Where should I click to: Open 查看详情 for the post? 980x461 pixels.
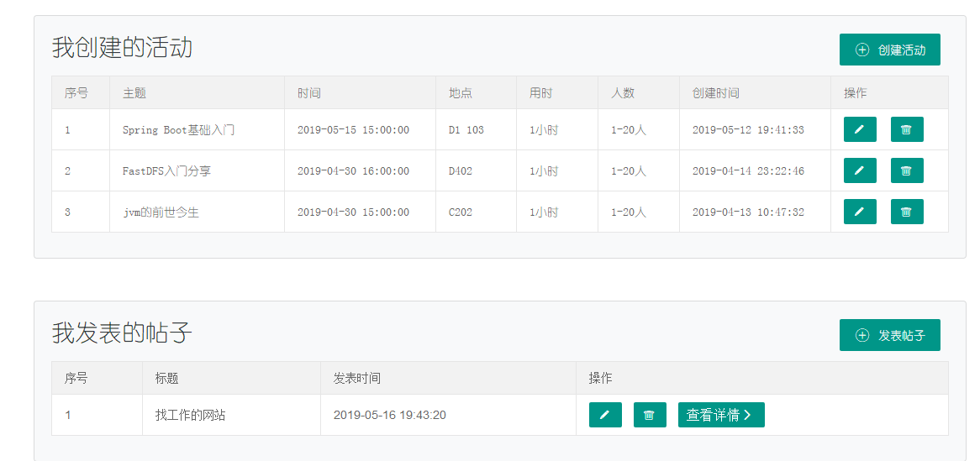tap(720, 415)
